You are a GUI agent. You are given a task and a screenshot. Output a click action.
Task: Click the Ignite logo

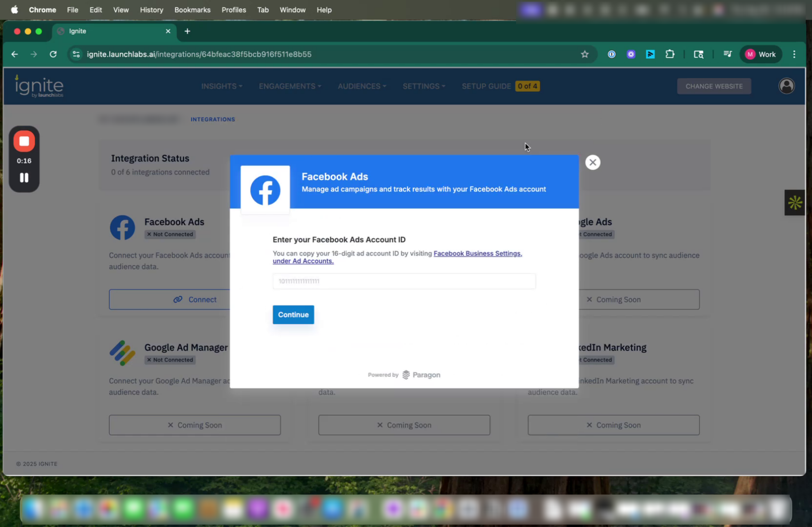point(39,86)
